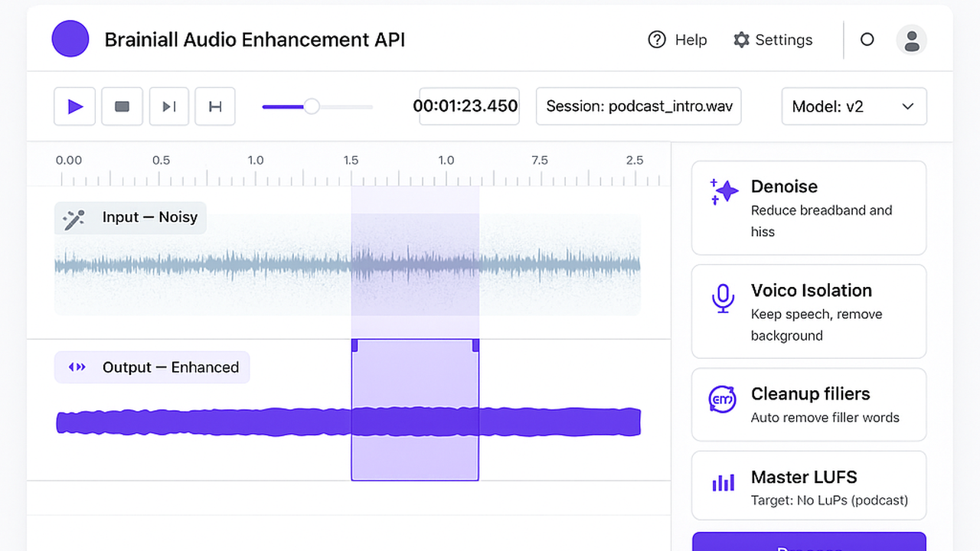Click the Session: podcast_intro.wav field

639,106
